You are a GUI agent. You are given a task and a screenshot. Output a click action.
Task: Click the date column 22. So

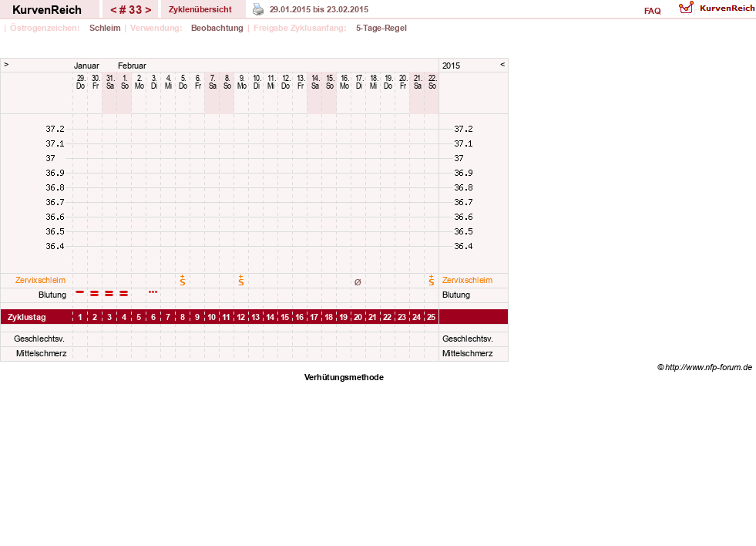(x=432, y=82)
